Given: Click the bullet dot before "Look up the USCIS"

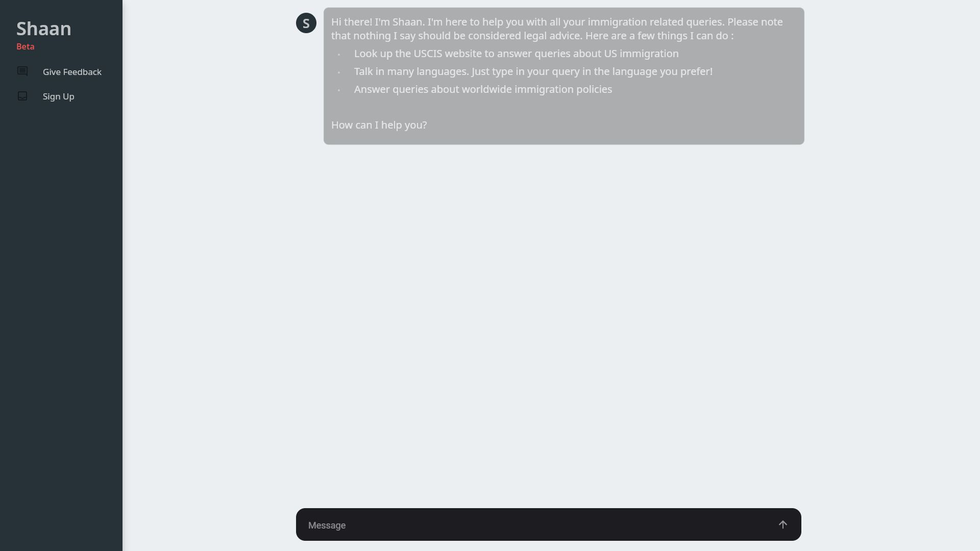Looking at the screenshot, I should 339,55.
